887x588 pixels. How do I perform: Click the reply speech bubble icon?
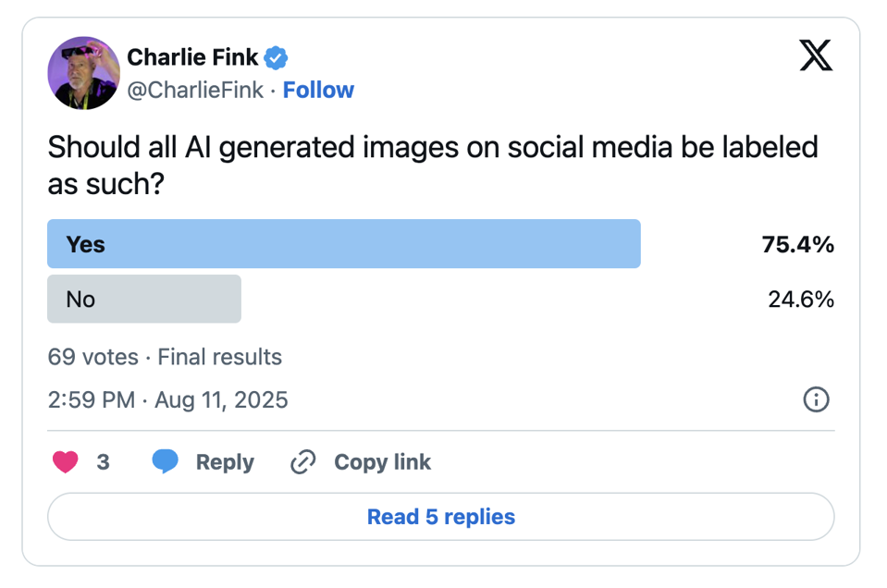(x=166, y=462)
